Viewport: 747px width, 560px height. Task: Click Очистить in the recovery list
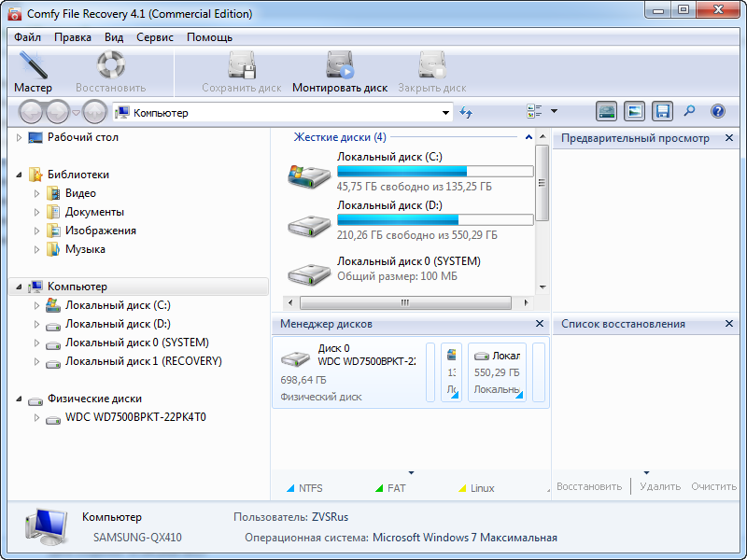pyautogui.click(x=713, y=486)
